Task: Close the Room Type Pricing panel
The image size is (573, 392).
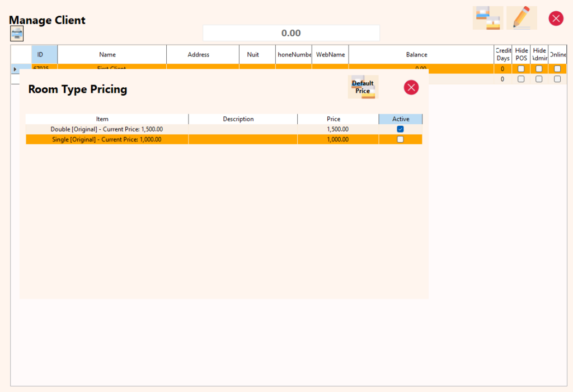Action: tap(411, 87)
